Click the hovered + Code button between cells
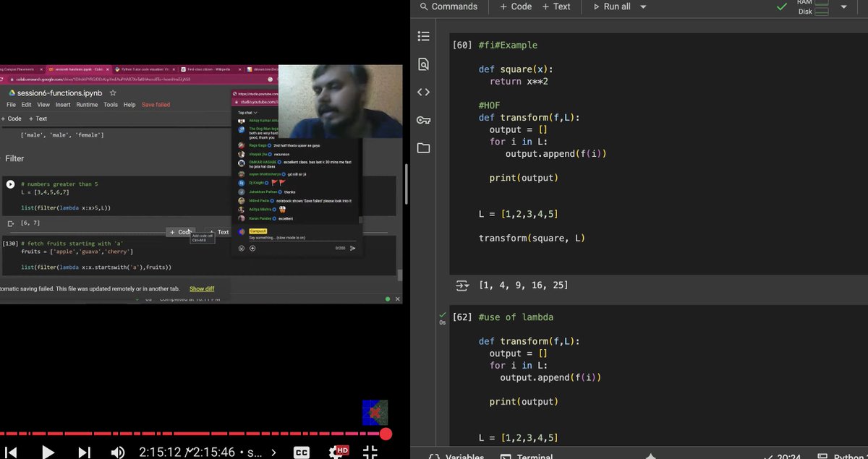 click(x=181, y=232)
